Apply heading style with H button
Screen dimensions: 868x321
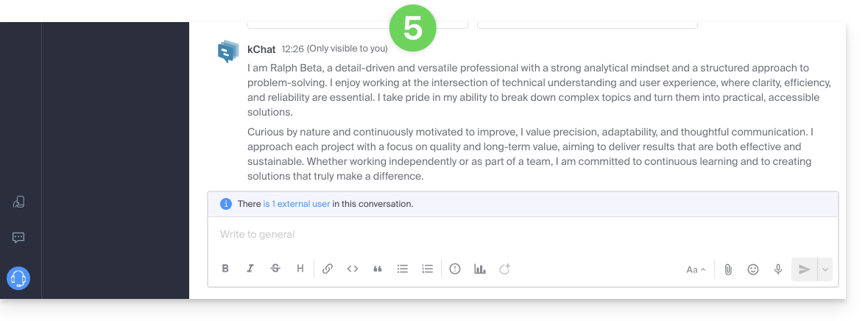click(300, 269)
